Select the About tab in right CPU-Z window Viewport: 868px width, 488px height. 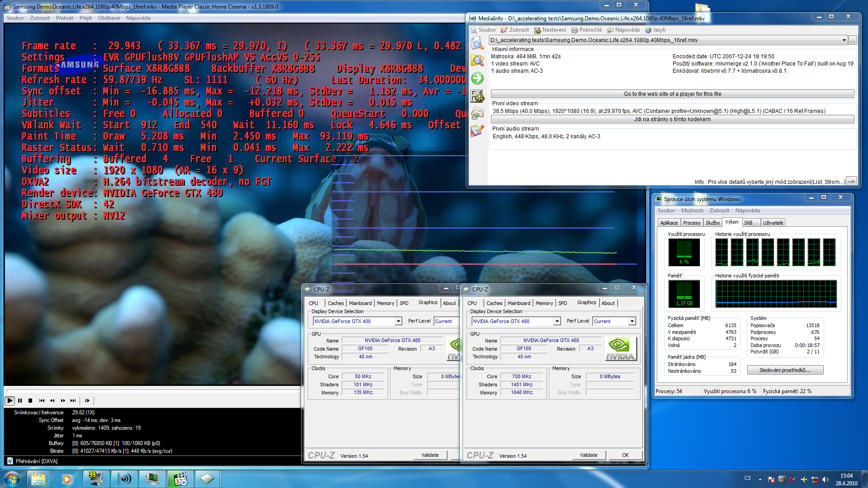[x=608, y=303]
